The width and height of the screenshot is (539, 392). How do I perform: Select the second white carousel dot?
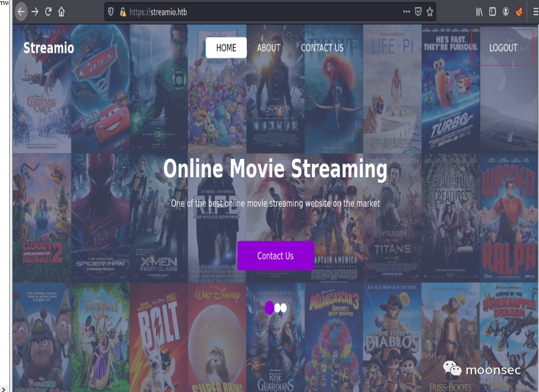[x=277, y=308]
